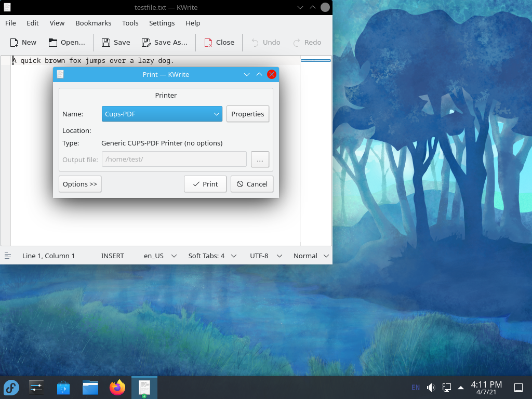Click the KWrite window title bar document icon
Image resolution: width=532 pixels, height=399 pixels.
pyautogui.click(x=7, y=7)
